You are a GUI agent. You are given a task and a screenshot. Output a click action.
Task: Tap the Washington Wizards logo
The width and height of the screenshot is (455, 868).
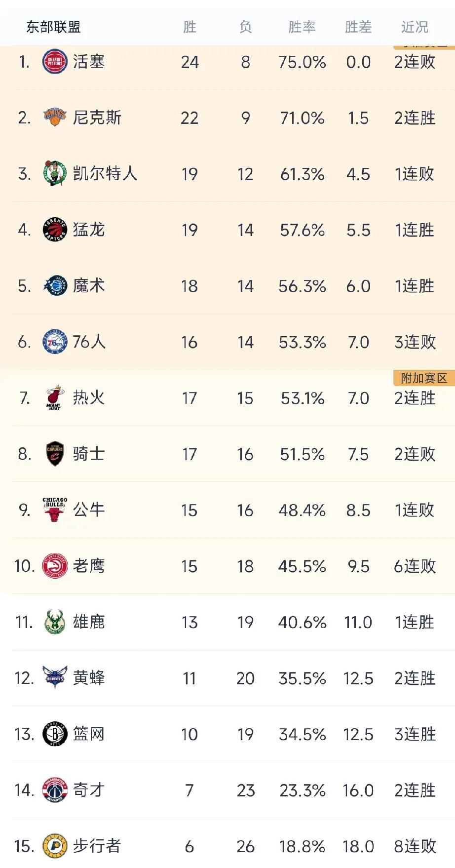click(55, 789)
